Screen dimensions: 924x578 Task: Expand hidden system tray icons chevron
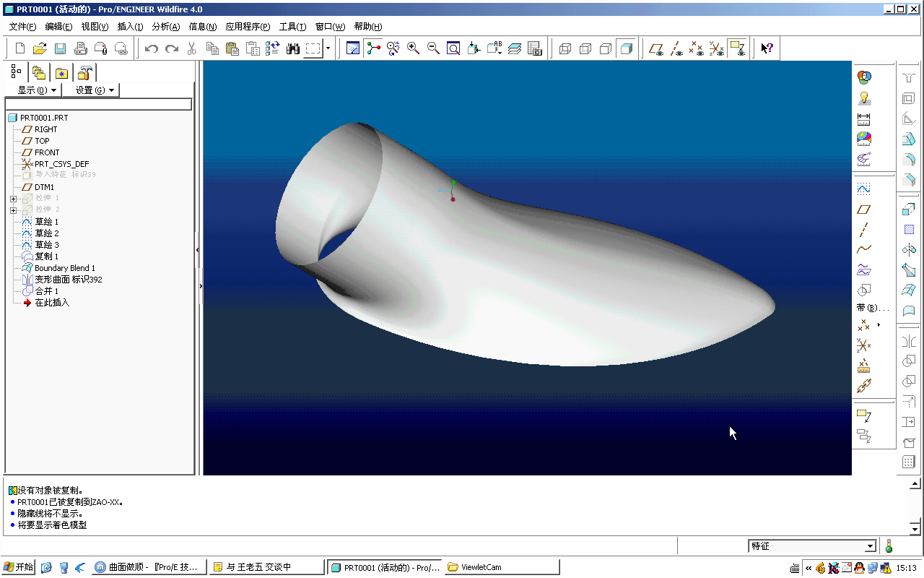point(808,568)
